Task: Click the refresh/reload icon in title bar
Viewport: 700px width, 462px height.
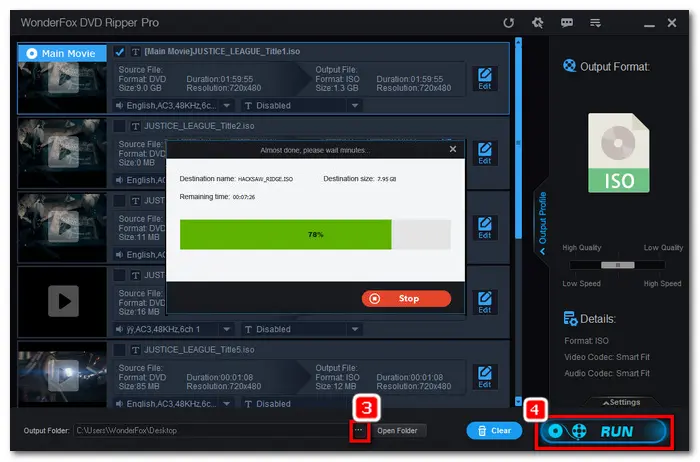Action: click(x=508, y=23)
